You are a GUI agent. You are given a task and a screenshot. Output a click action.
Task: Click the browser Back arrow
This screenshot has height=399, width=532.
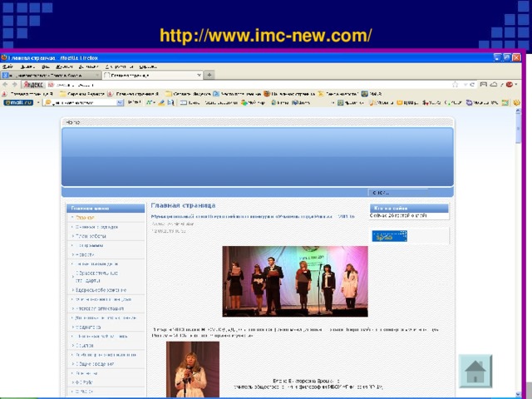tap(5, 85)
